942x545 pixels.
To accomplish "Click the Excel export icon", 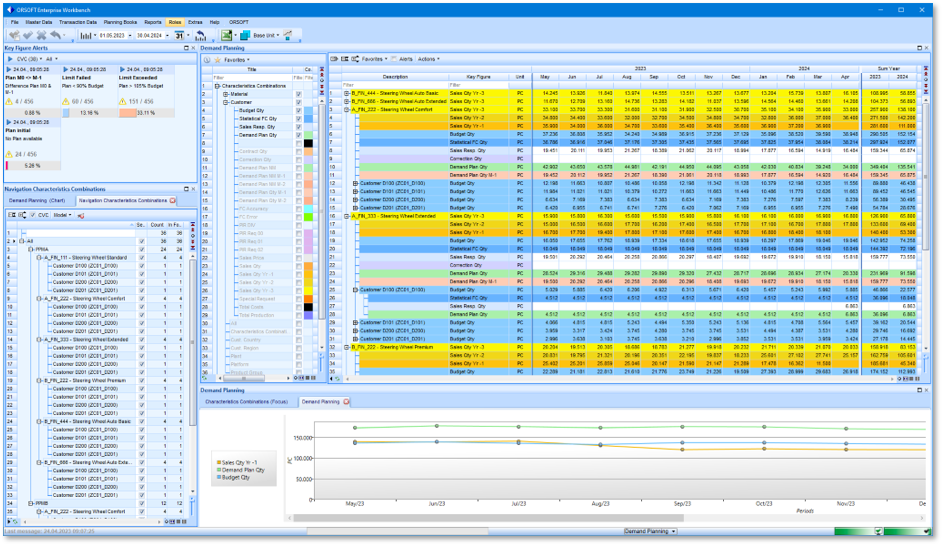I will pos(226,35).
